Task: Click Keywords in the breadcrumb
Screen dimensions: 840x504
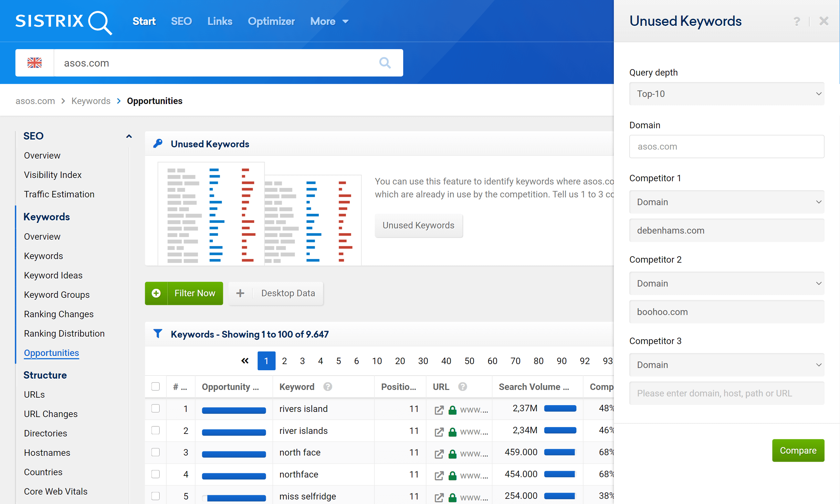Action: click(91, 101)
